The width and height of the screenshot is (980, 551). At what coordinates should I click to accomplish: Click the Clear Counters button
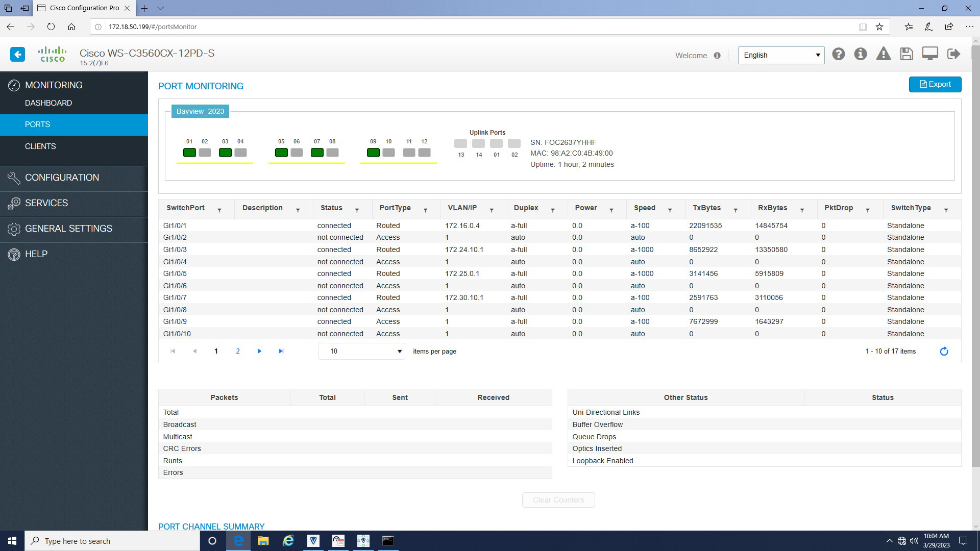coord(558,500)
